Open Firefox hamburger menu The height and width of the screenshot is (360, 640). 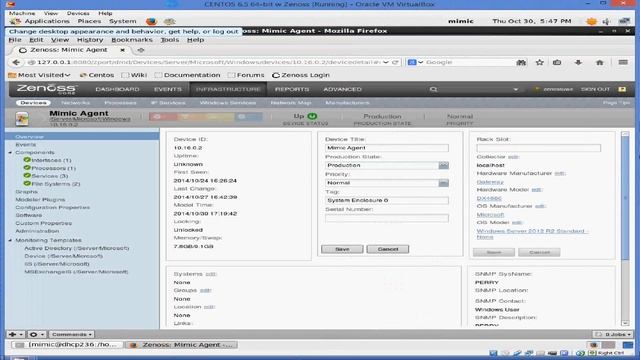623,62
